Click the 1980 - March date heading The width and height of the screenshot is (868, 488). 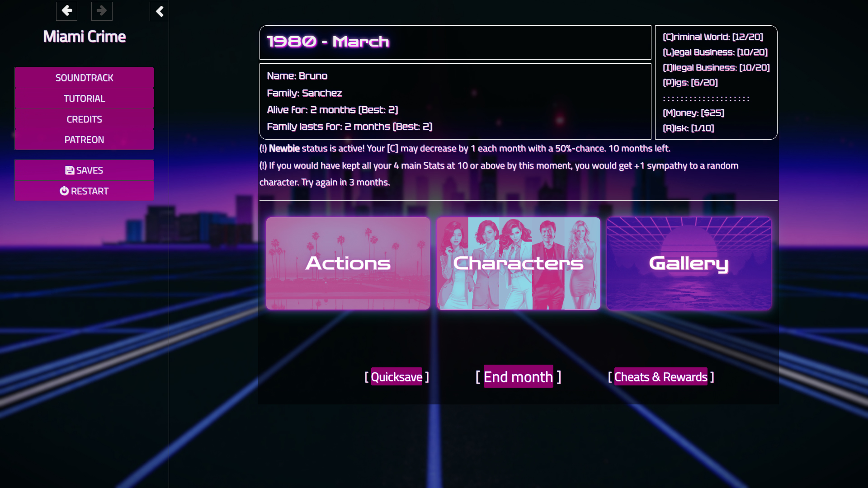[x=328, y=42]
